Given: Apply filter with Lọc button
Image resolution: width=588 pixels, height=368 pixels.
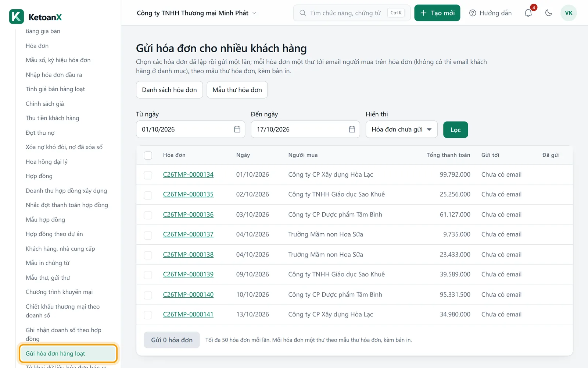Looking at the screenshot, I should [x=455, y=130].
